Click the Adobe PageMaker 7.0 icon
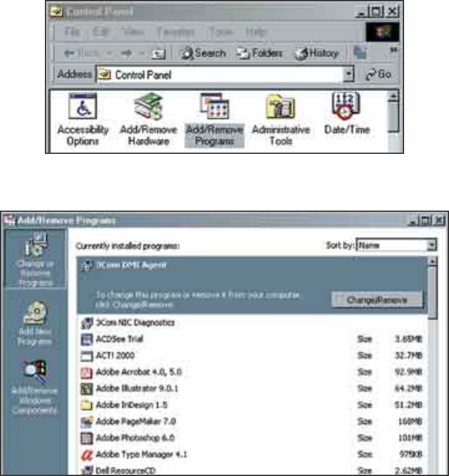This screenshot has width=449, height=476. [x=87, y=422]
